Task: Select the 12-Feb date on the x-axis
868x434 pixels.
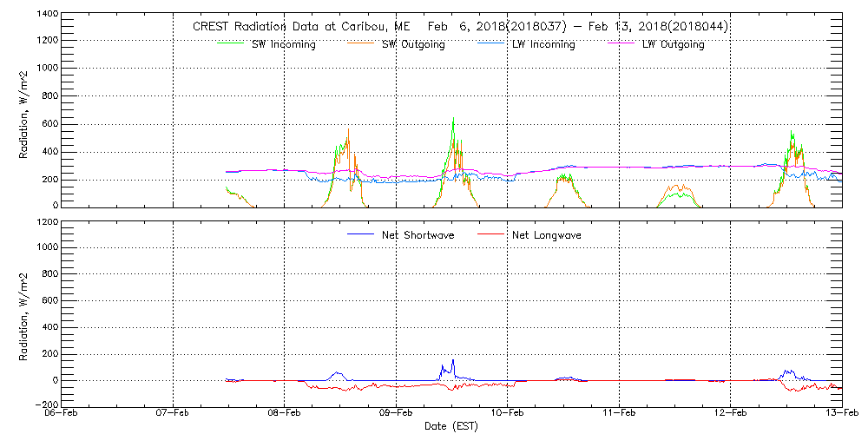Action: 730,415
